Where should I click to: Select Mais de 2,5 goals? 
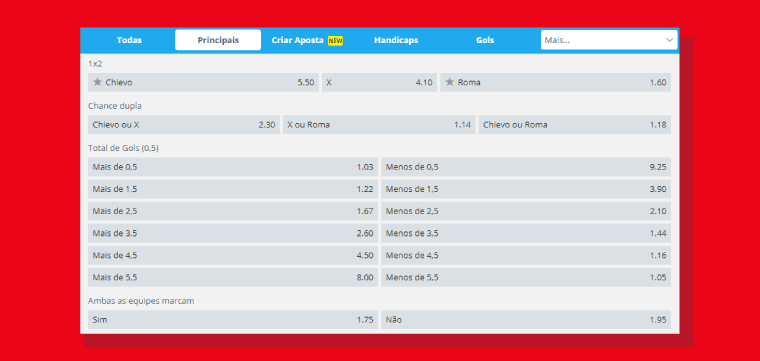click(x=233, y=211)
